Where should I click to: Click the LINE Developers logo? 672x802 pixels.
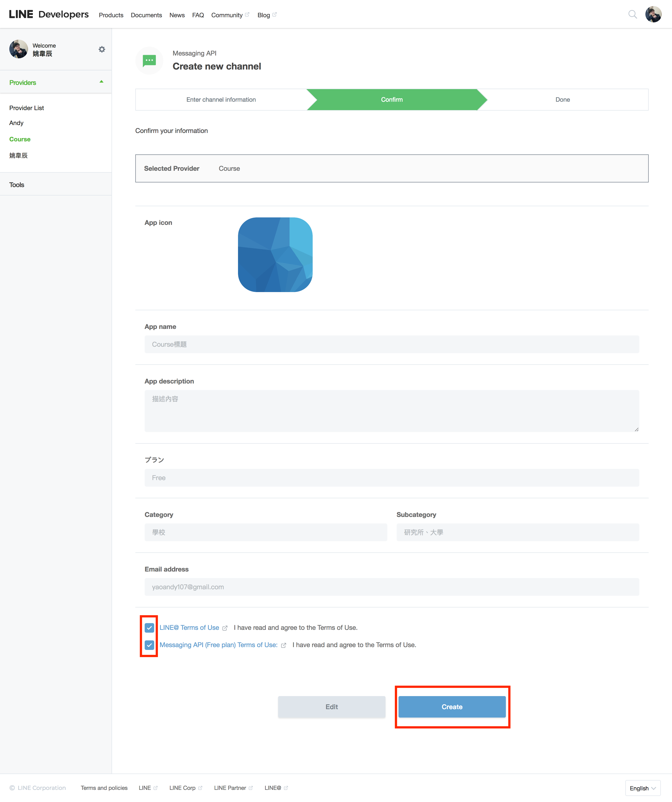[x=49, y=14]
